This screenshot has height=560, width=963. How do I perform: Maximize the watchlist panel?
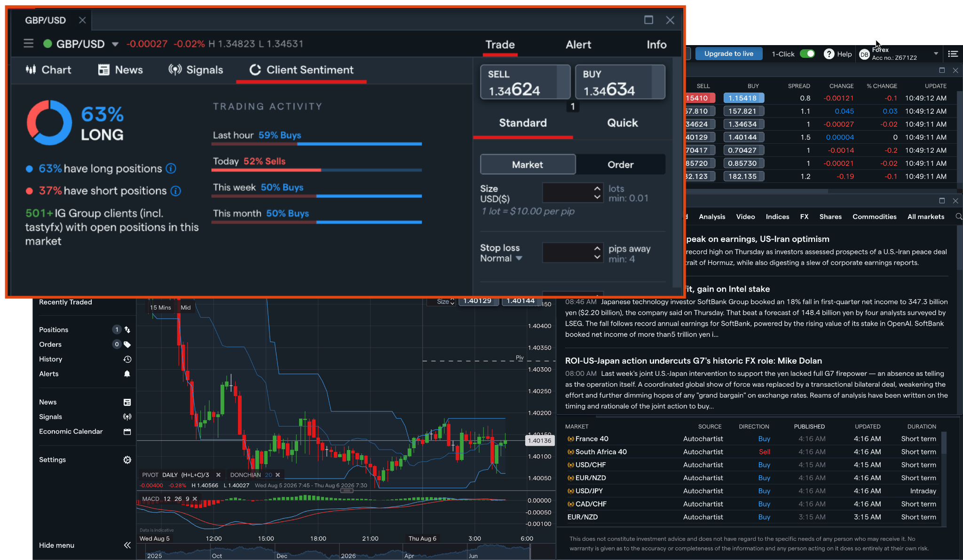[942, 70]
